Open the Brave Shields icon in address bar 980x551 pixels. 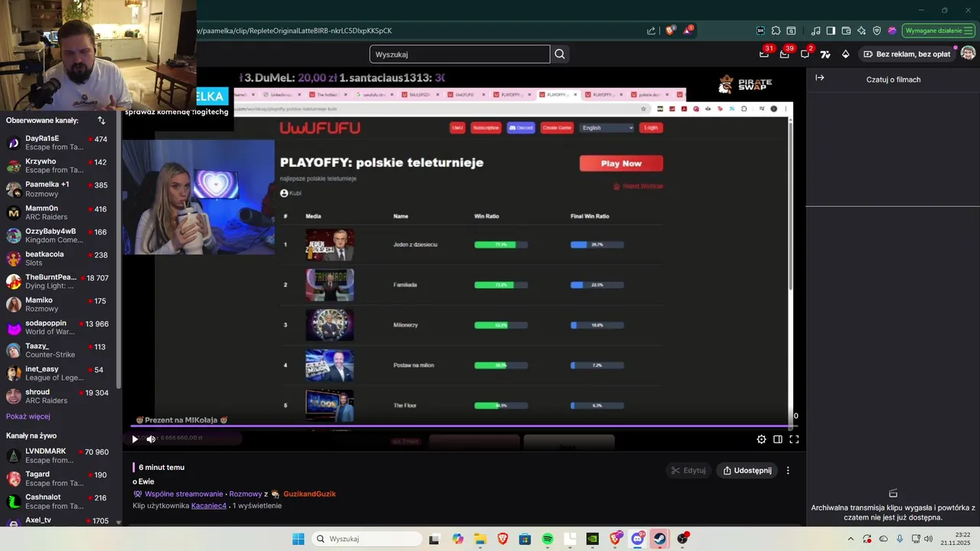pos(670,31)
